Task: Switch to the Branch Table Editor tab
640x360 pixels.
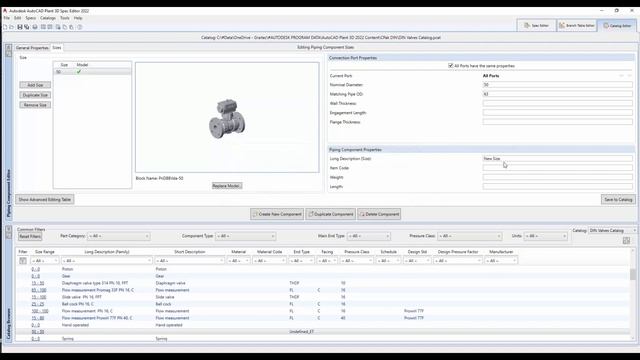Action: click(x=576, y=25)
